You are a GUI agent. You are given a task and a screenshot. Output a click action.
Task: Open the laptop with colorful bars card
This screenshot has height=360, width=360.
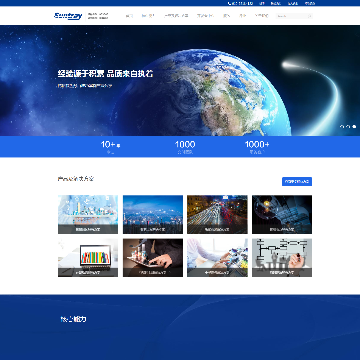[x=88, y=258]
